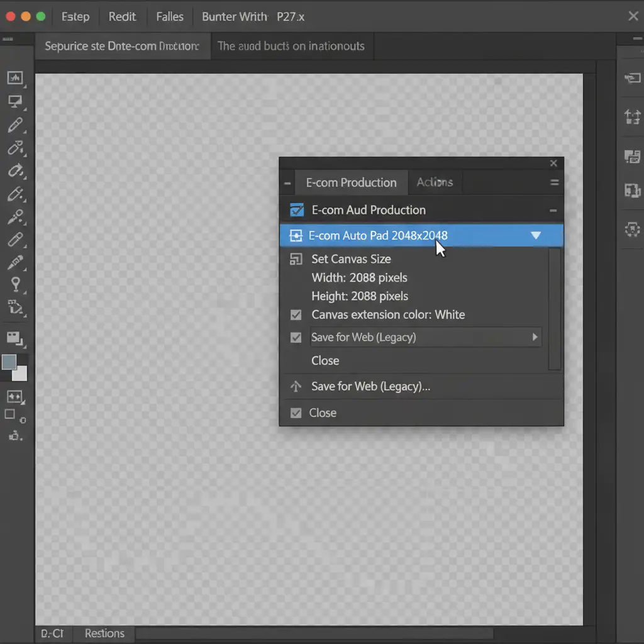
Task: Uncheck the Canvas extension color White checkbox
Action: tap(296, 314)
